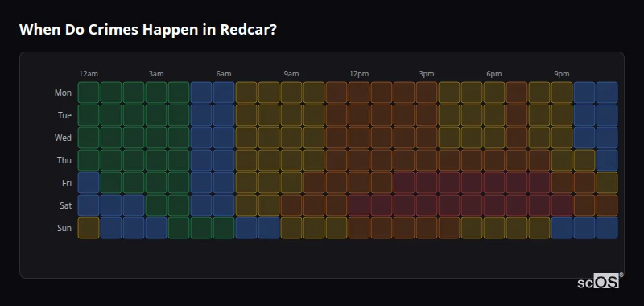Screen dimensions: 644x306
Task: Click the Sunday 3pm heatmap cell
Action: [427, 228]
